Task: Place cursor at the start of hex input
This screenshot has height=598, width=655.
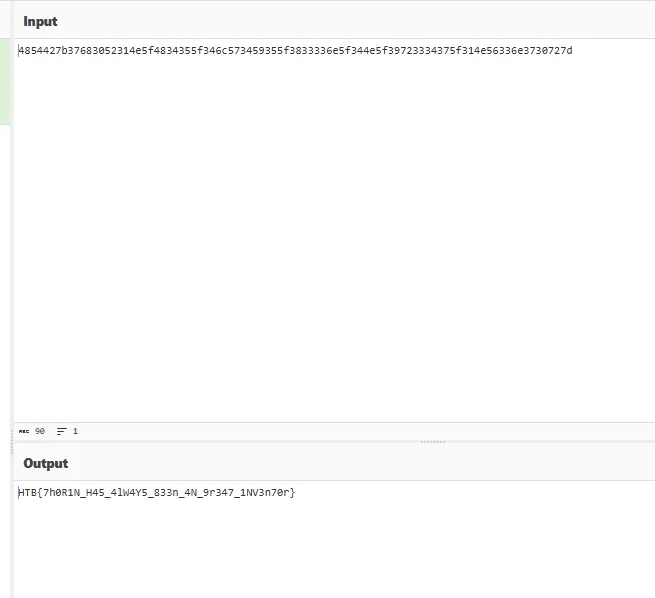Action: 19,50
